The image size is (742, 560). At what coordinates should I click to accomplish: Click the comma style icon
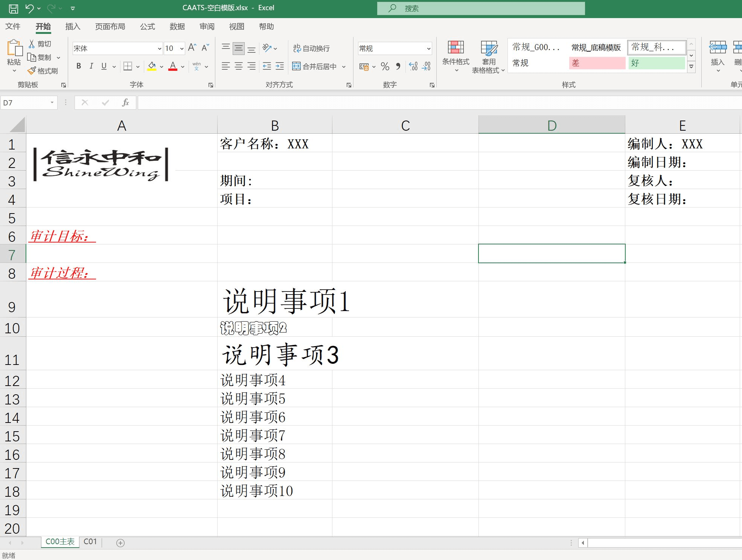pyautogui.click(x=398, y=66)
